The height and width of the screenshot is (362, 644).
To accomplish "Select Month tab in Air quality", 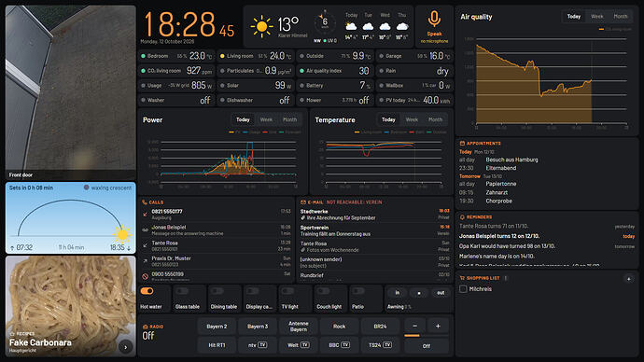I will pyautogui.click(x=621, y=17).
